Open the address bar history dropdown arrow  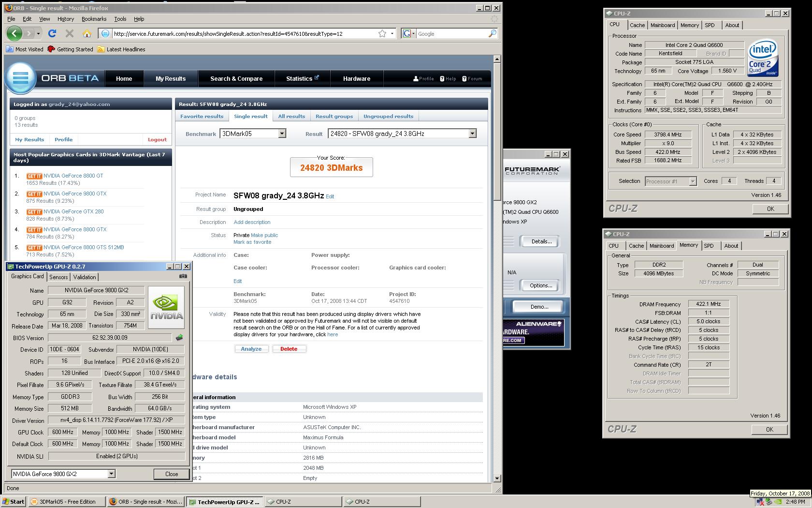392,33
